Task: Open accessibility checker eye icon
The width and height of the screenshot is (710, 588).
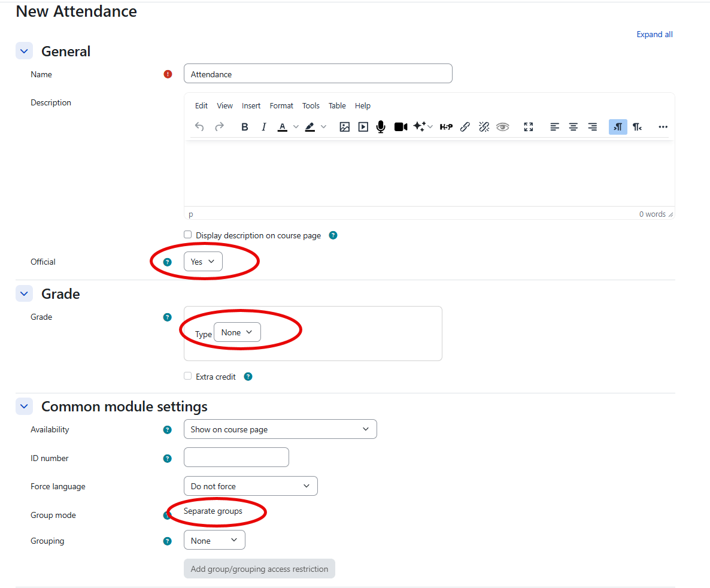Action: pos(503,127)
